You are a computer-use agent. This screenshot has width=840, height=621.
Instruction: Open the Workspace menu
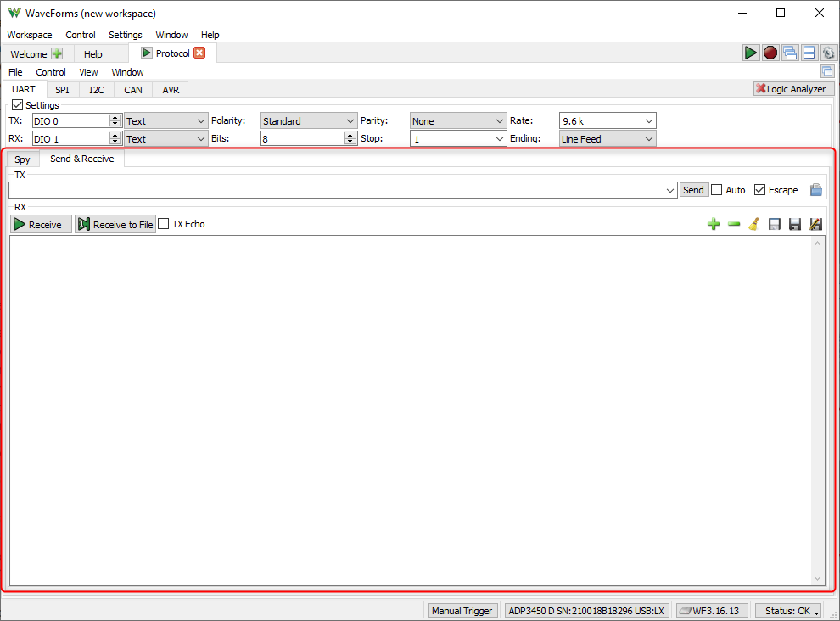(30, 35)
